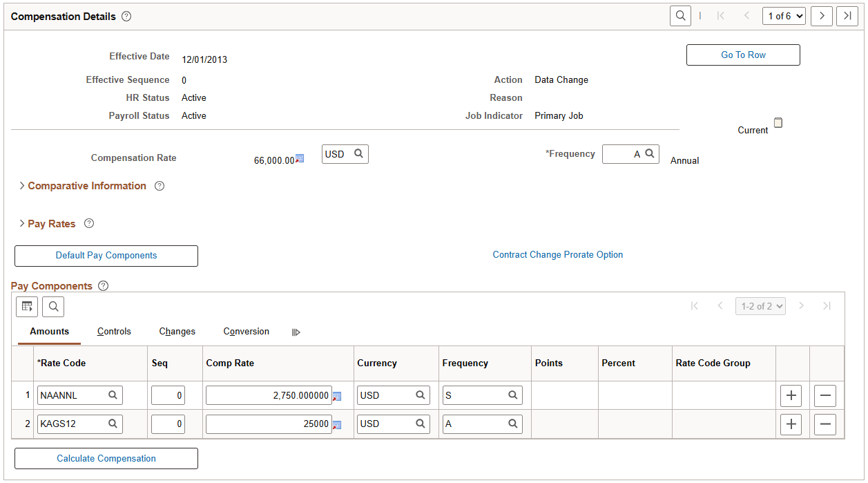Open the 1 of 6 record selector dropdown

(784, 15)
